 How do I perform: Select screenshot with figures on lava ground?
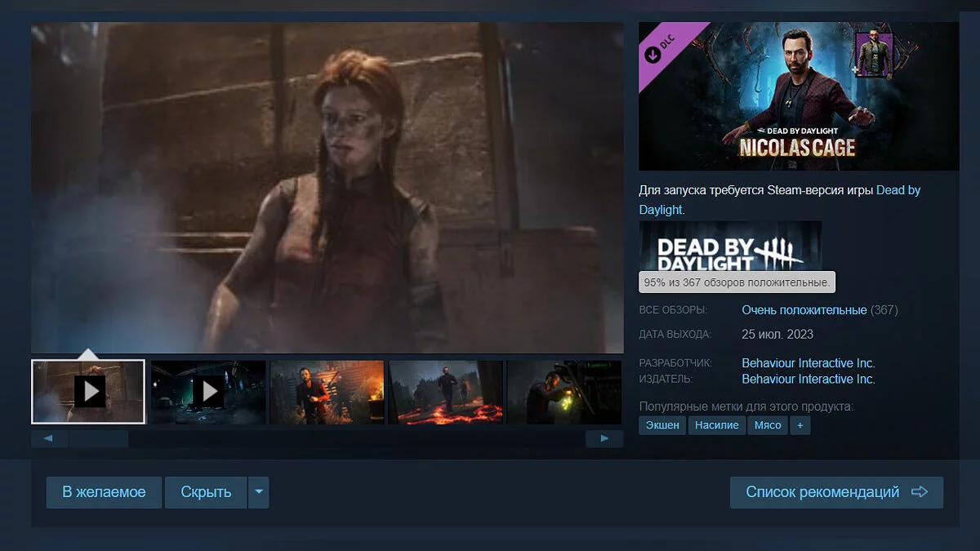446,392
